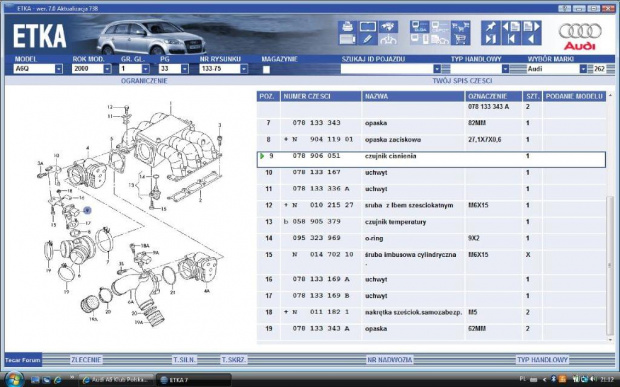Select the pencil edit icon
The image size is (620, 387).
[367, 39]
